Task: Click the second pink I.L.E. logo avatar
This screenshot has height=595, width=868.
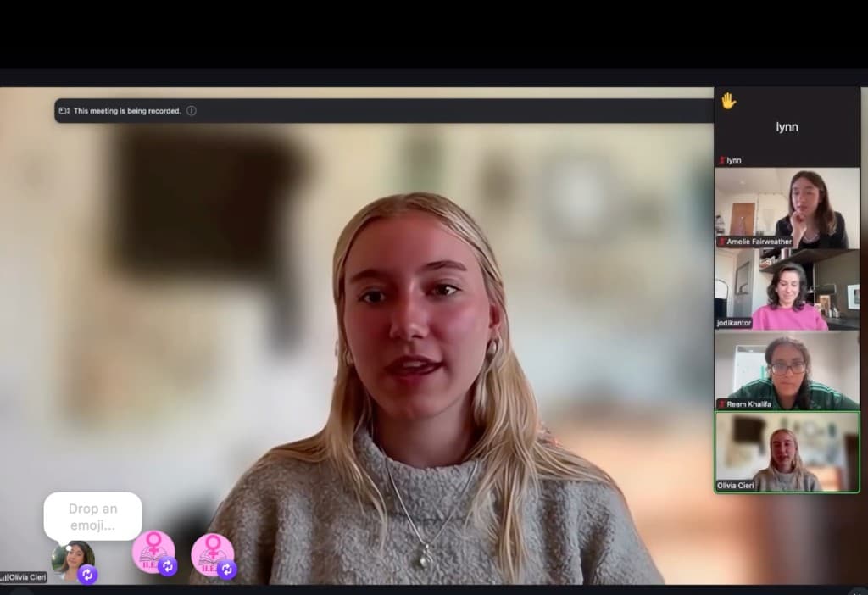Action: point(212,554)
